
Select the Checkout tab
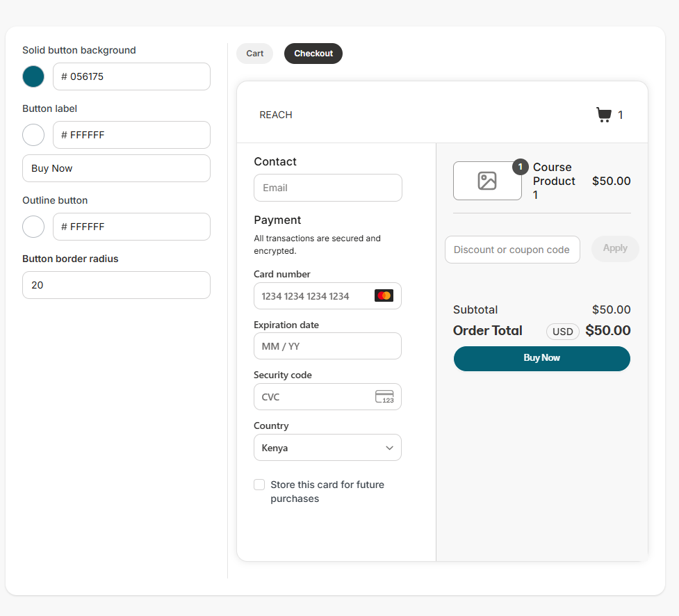click(313, 53)
